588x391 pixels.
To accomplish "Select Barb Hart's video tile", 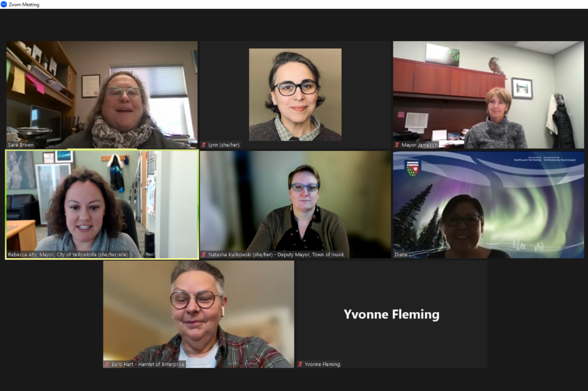I will 198,314.
